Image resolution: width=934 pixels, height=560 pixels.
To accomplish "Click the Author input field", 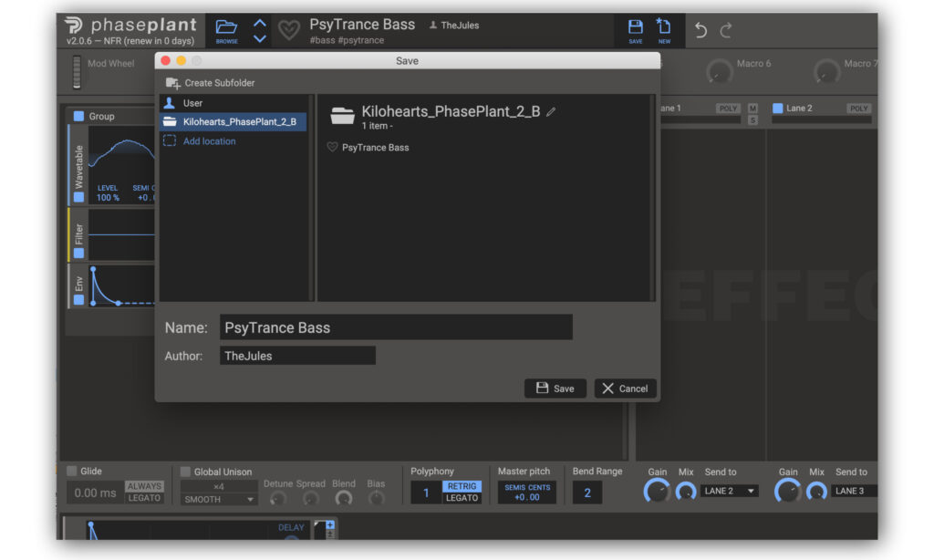I will (x=298, y=356).
